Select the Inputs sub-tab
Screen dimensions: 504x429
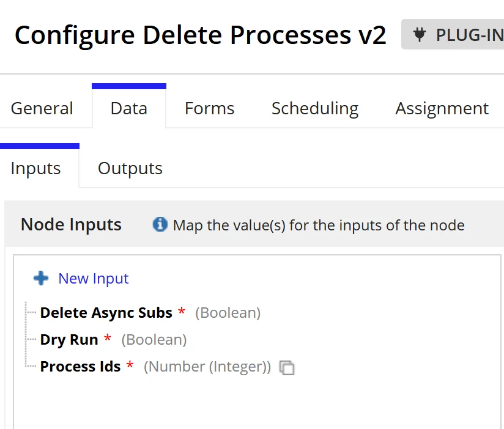[35, 168]
